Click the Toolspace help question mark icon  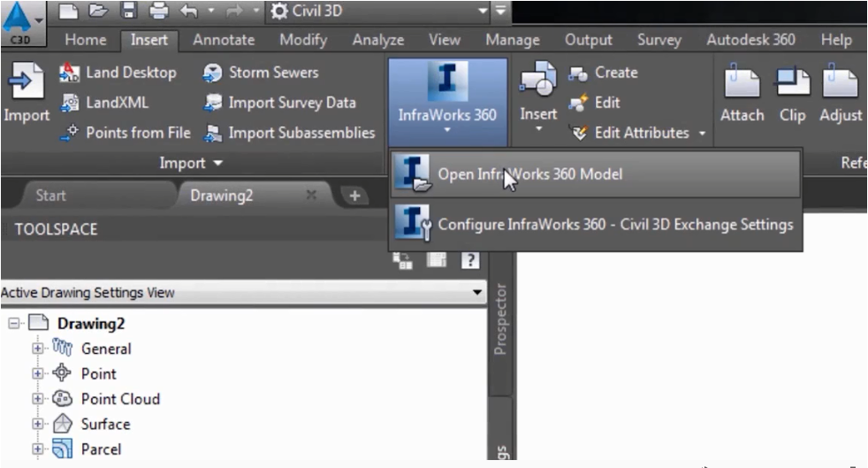[470, 260]
